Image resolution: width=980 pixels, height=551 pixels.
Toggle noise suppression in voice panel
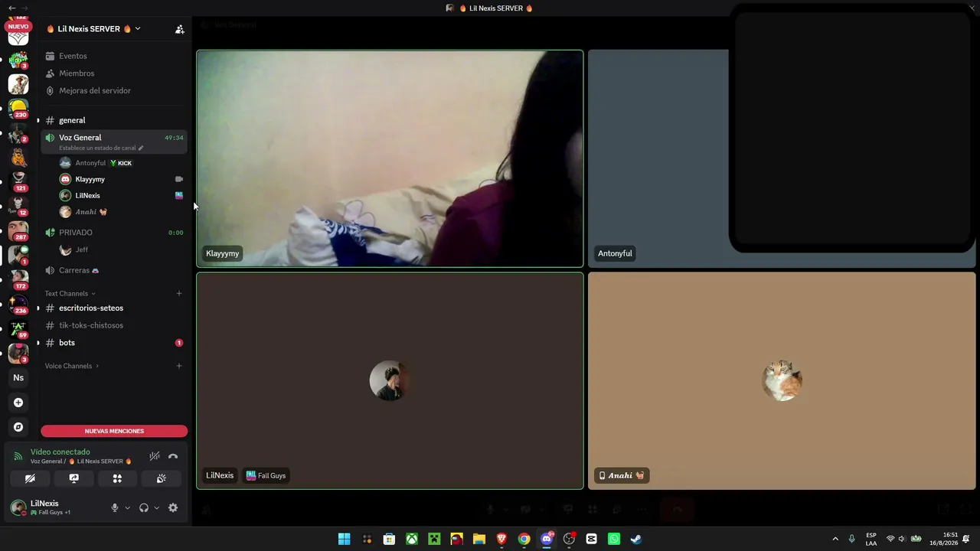[x=155, y=456]
